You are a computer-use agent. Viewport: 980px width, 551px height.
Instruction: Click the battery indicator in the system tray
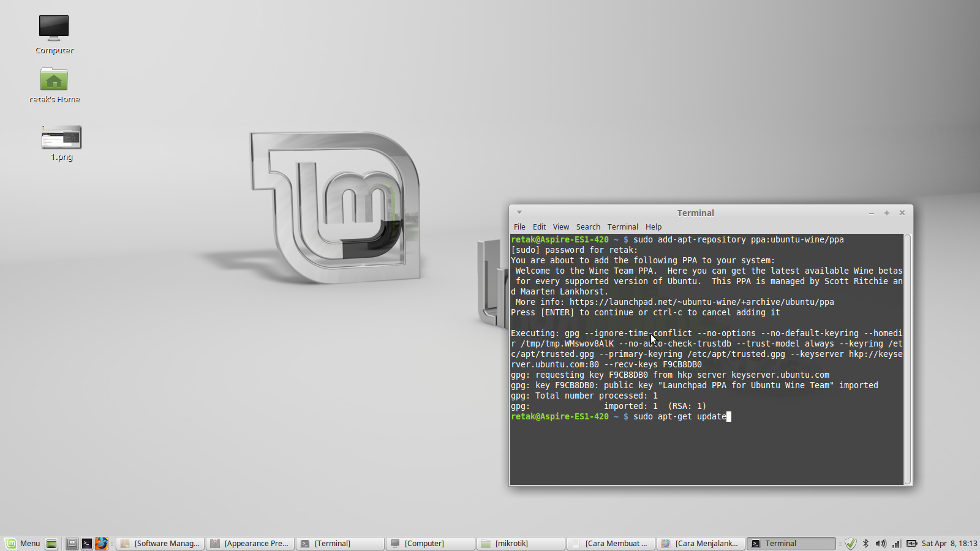(x=911, y=543)
